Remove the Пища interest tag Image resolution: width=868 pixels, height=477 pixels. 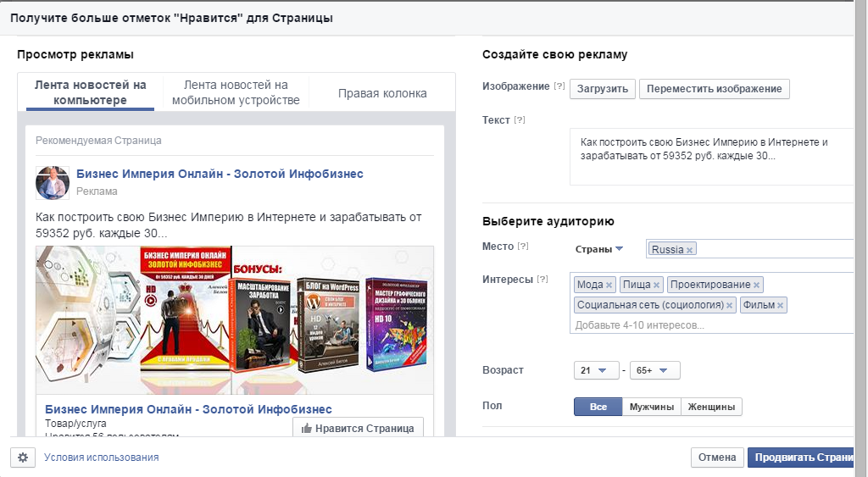656,285
